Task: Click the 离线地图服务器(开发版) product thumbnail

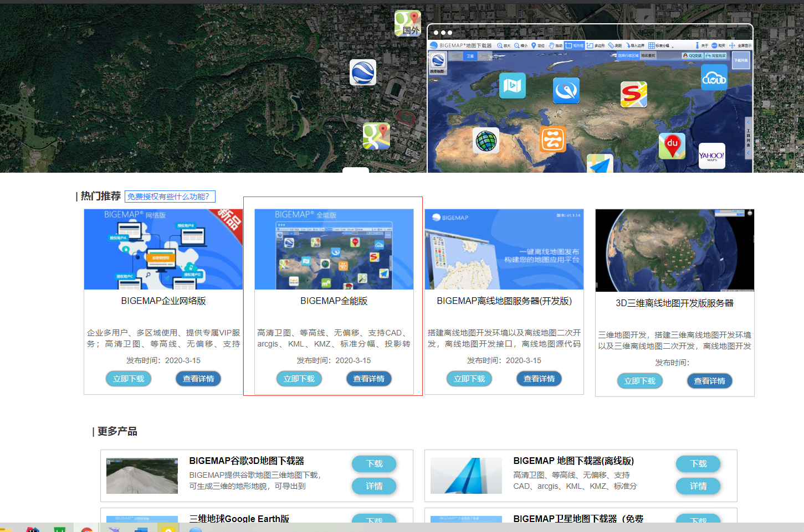Action: pos(504,249)
